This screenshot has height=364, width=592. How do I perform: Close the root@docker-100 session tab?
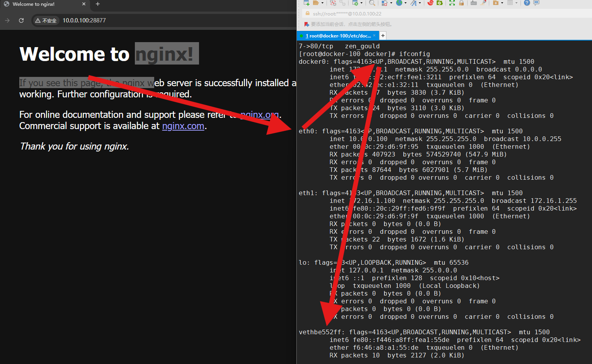(374, 36)
